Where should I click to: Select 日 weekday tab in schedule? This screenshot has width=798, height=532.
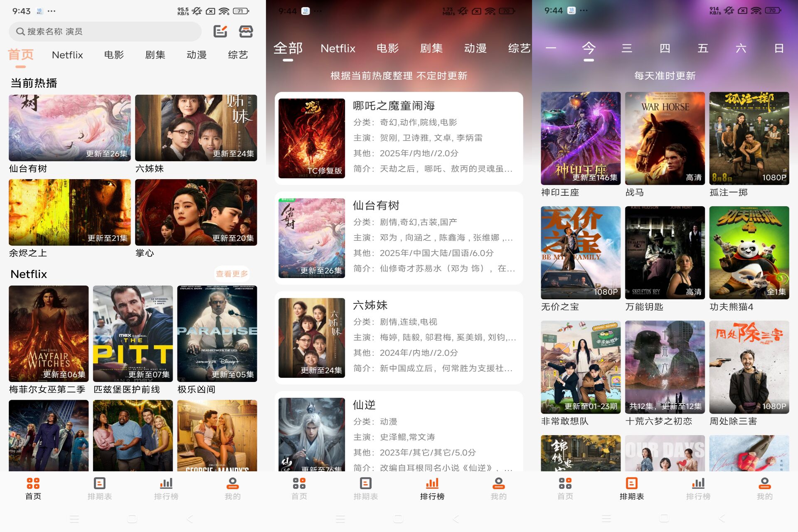(x=779, y=49)
